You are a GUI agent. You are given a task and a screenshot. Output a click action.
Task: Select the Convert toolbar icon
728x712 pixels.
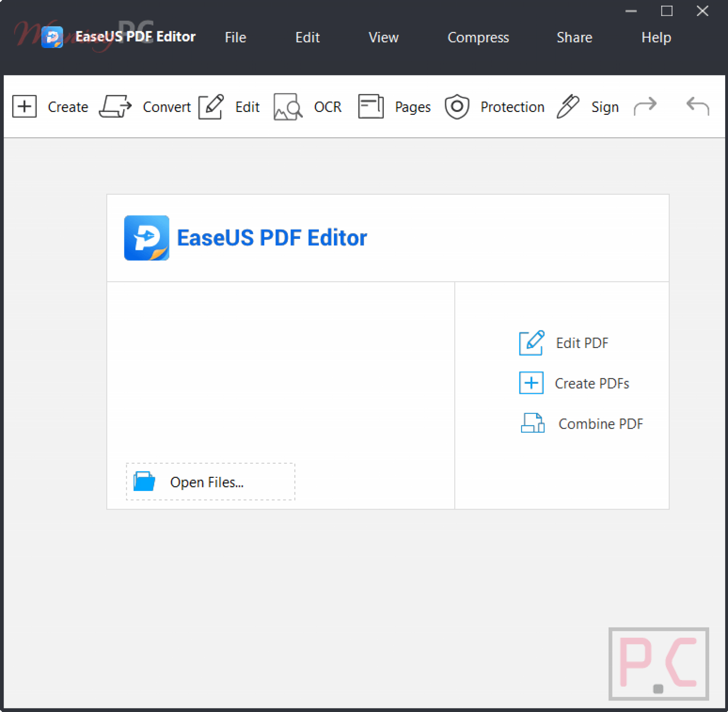click(115, 106)
